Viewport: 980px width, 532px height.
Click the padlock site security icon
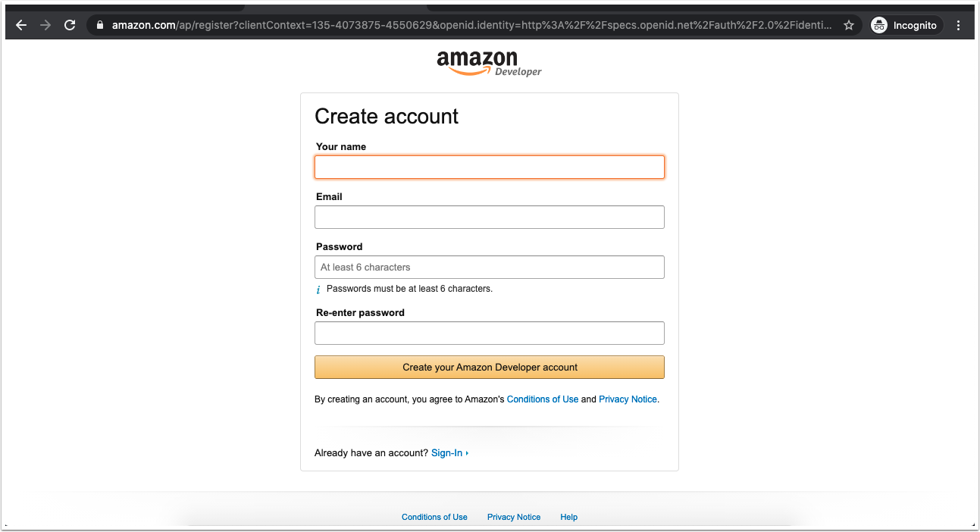tap(99, 25)
